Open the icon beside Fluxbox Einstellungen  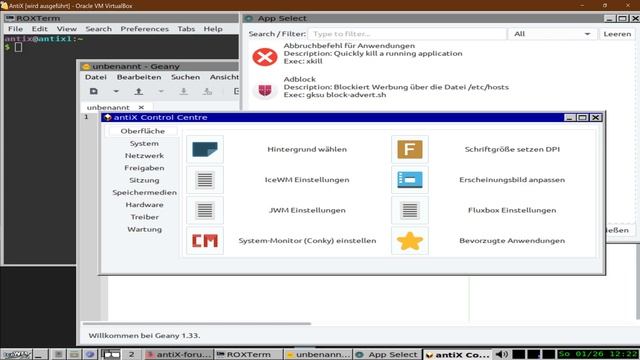coord(410,210)
